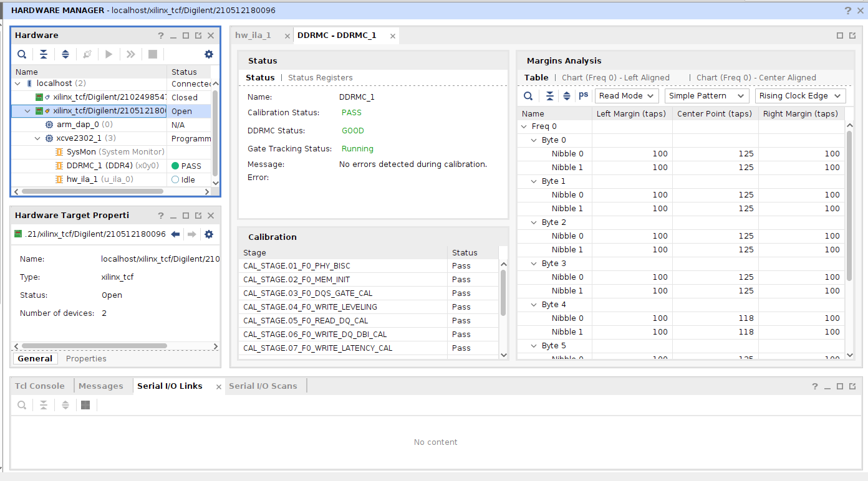Collapse all in the Hardware panel toolbar
Screen dimensions: 868x481
pos(44,54)
